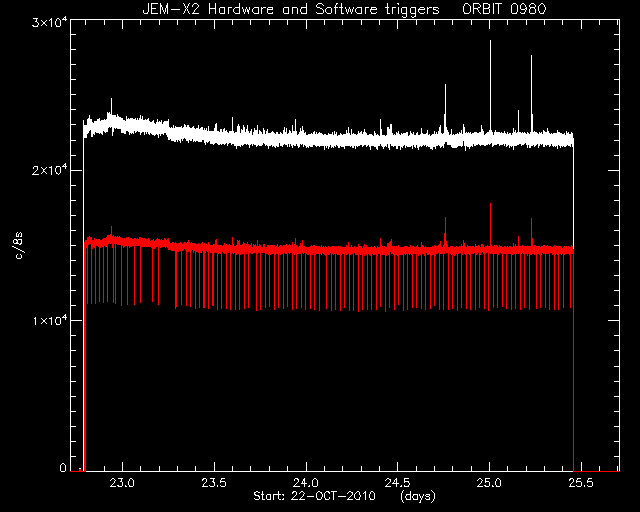Viewport: 640px width, 512px height.
Task: Click the white spike near day 24.75
Action: [445, 108]
